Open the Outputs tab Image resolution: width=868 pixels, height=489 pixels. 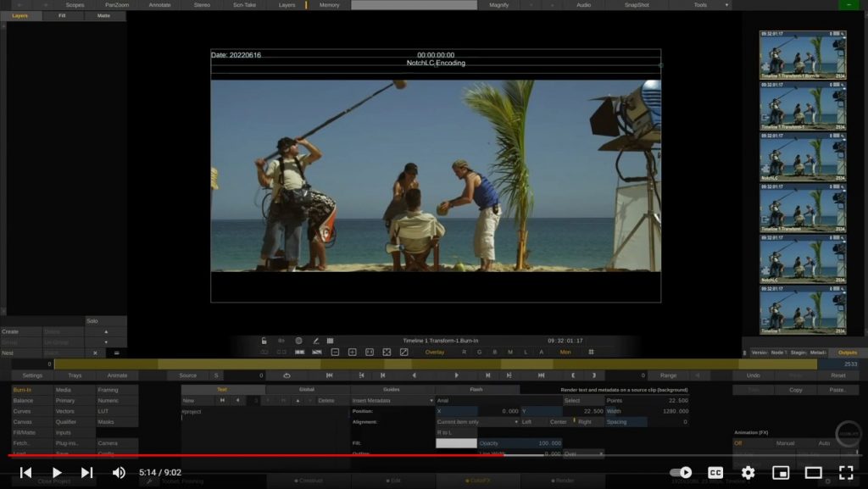(848, 353)
